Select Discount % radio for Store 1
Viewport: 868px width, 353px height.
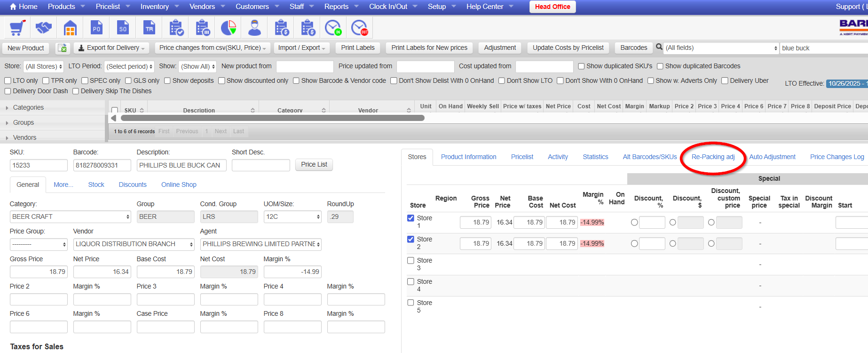634,222
